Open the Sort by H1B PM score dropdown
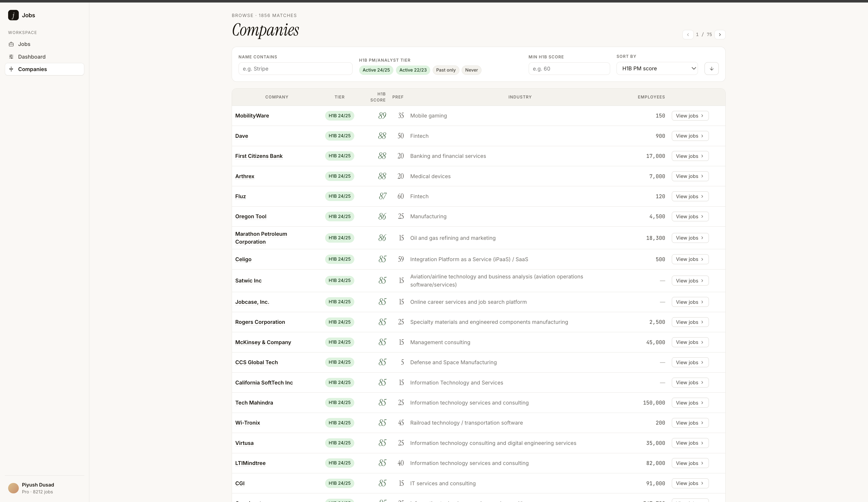This screenshot has height=502, width=868. [657, 69]
